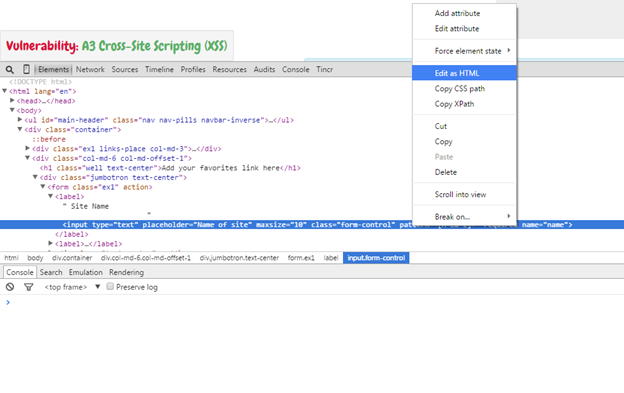Select the drawer Emulation tab
Image resolution: width=624 pixels, height=393 pixels.
click(x=86, y=272)
